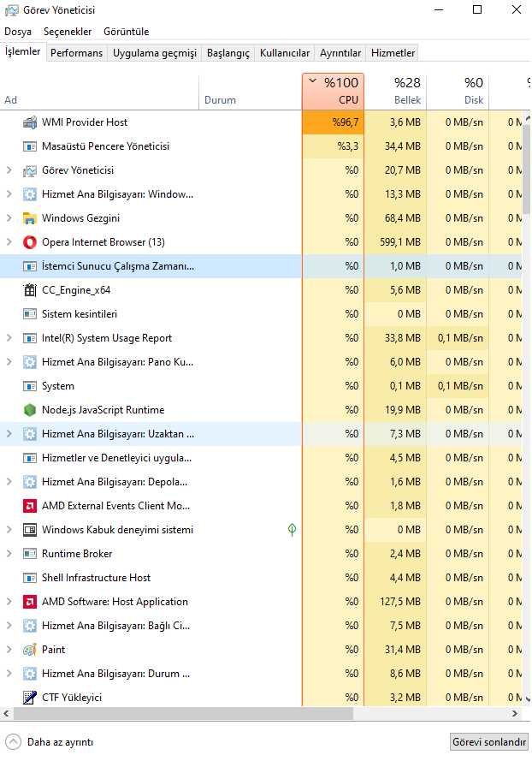Click the İstemci Sunucu Çalışma Zamanı icon

coord(30,266)
